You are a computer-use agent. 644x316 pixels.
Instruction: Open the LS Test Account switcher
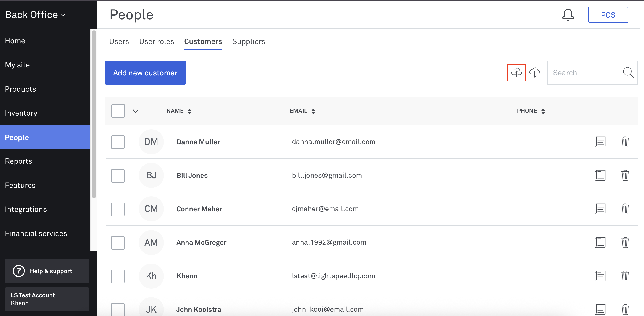tap(47, 299)
